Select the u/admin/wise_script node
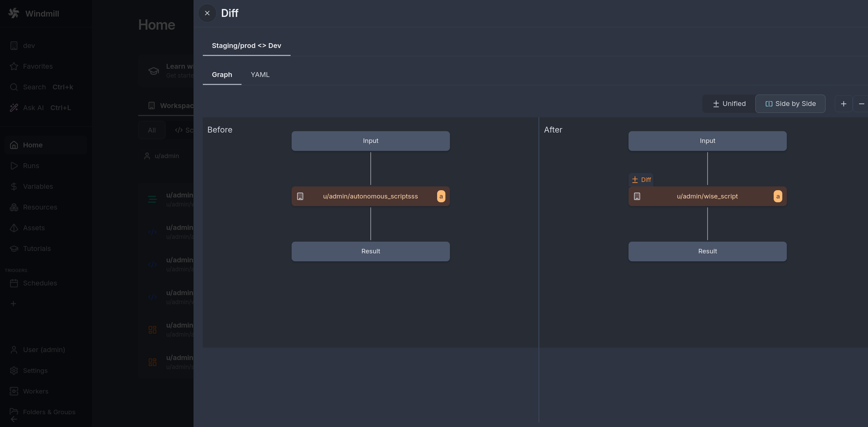Screen dimensions: 868x427 (707, 196)
